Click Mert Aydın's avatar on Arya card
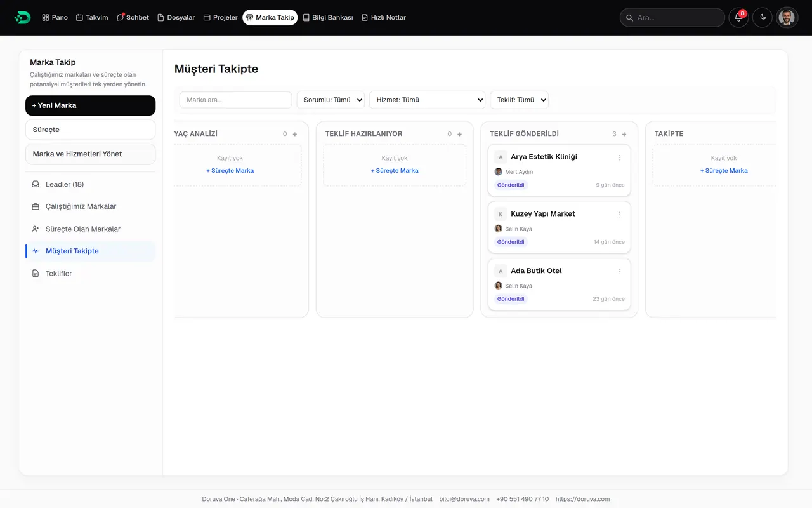This screenshot has width=812, height=508. pyautogui.click(x=499, y=172)
